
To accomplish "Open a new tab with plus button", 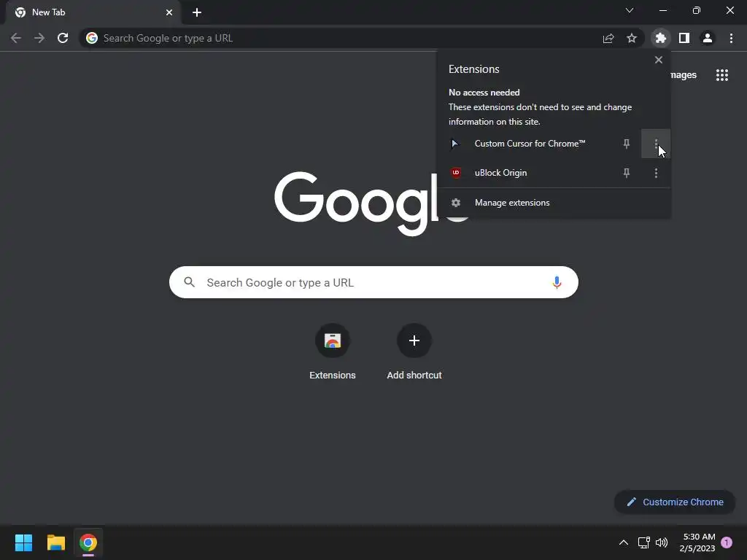I will pyautogui.click(x=197, y=12).
